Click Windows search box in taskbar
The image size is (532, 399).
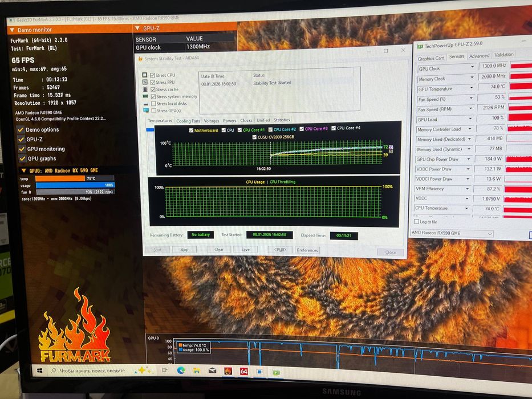coord(92,370)
